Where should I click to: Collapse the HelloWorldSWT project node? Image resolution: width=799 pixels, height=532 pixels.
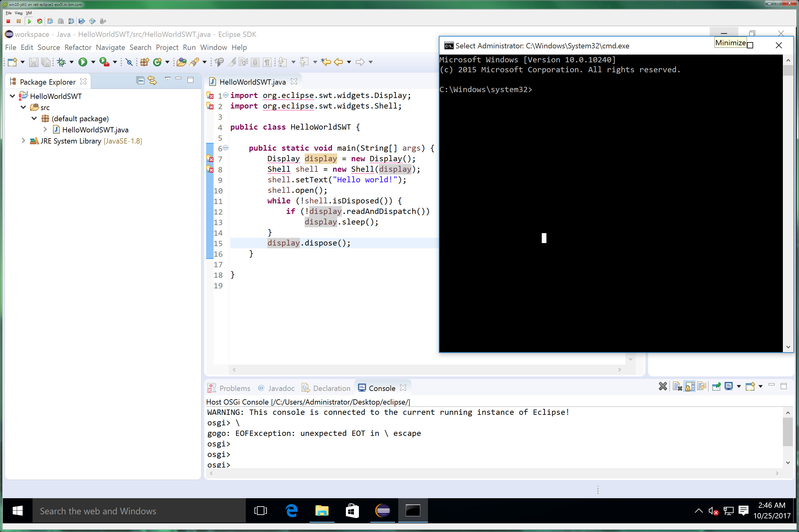pyautogui.click(x=12, y=96)
